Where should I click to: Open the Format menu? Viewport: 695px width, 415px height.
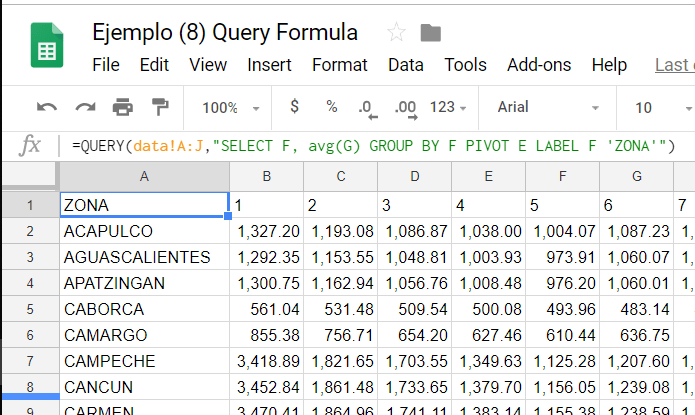(340, 65)
